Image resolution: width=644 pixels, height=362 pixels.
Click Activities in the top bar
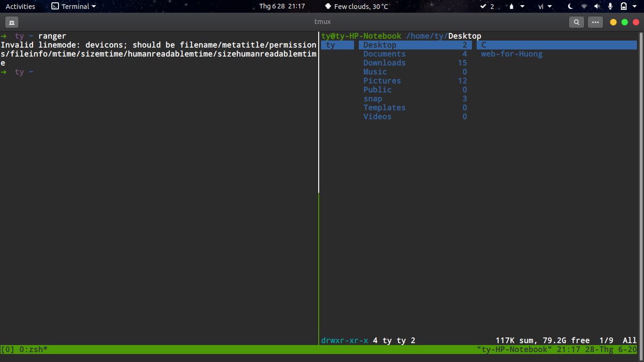20,6
